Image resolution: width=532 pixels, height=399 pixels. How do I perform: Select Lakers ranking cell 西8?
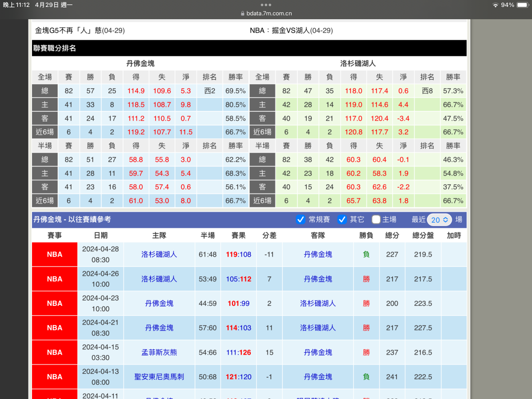pos(427,91)
